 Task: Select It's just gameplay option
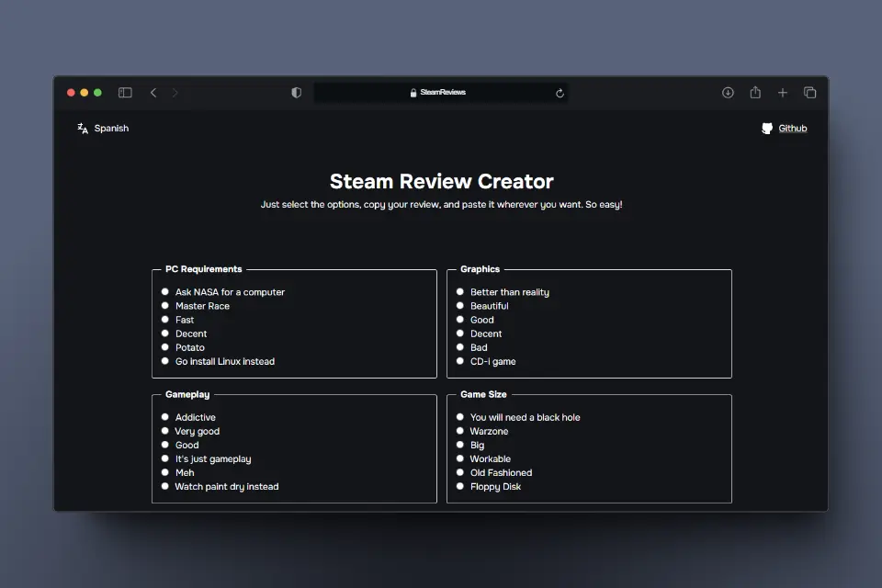pos(164,458)
